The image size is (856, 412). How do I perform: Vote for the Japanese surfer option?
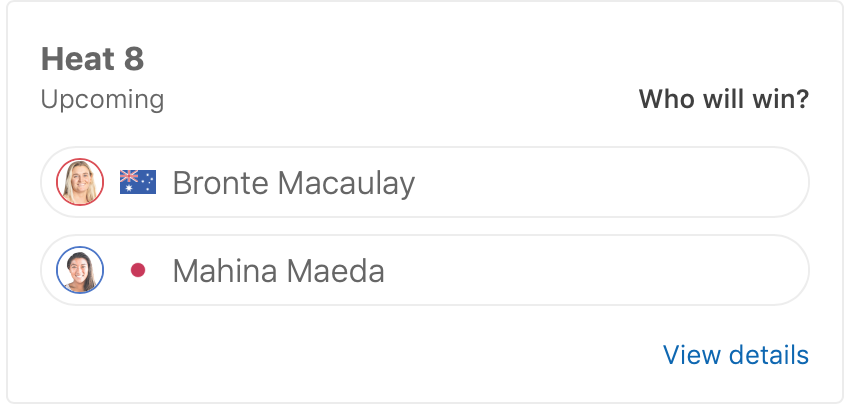(x=424, y=270)
